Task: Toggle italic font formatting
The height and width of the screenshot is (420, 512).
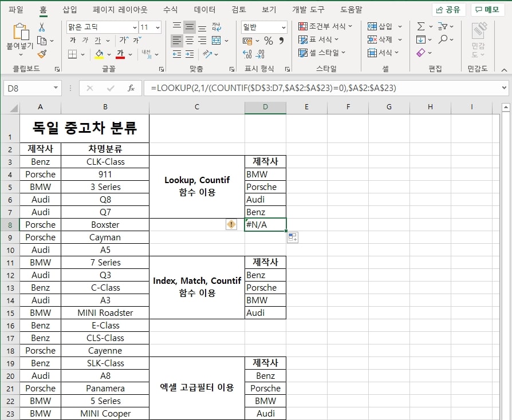Action: coord(85,40)
